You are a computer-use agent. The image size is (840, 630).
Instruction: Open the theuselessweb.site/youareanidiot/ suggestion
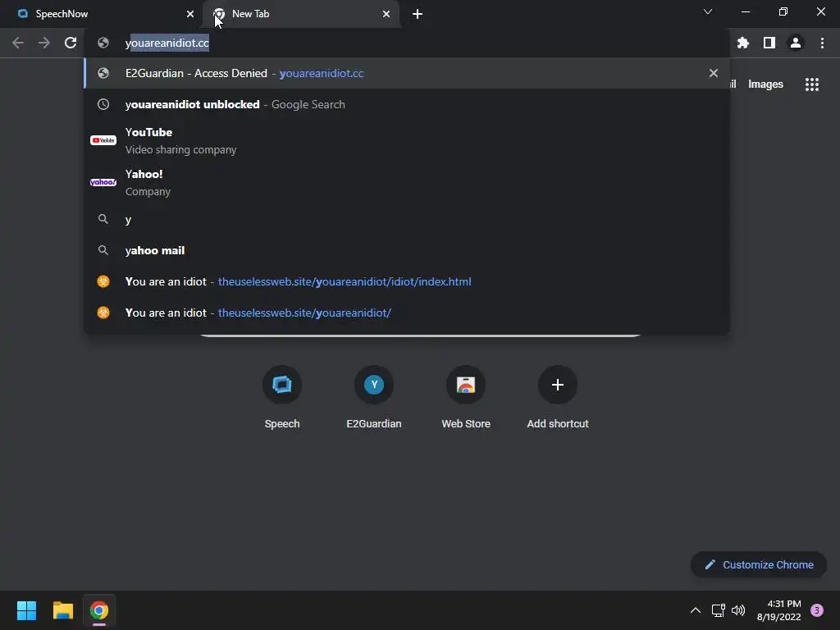tap(407, 313)
